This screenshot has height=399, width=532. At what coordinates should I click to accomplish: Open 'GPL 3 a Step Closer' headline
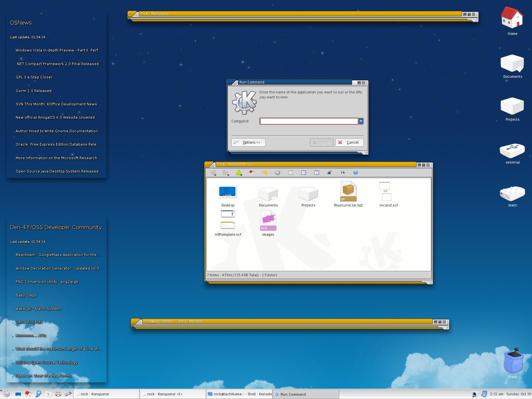click(34, 77)
